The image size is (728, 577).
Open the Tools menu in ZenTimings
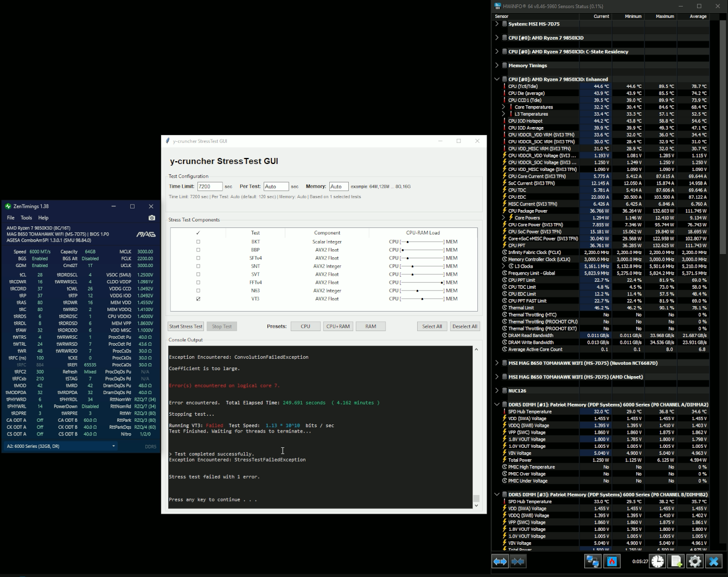point(26,218)
